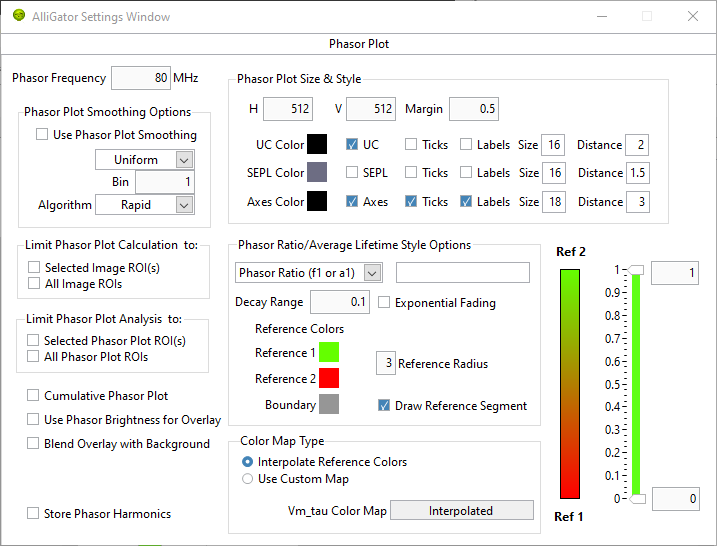Disable Ticks in the Axes row
The width and height of the screenshot is (717, 546).
pyautogui.click(x=411, y=201)
